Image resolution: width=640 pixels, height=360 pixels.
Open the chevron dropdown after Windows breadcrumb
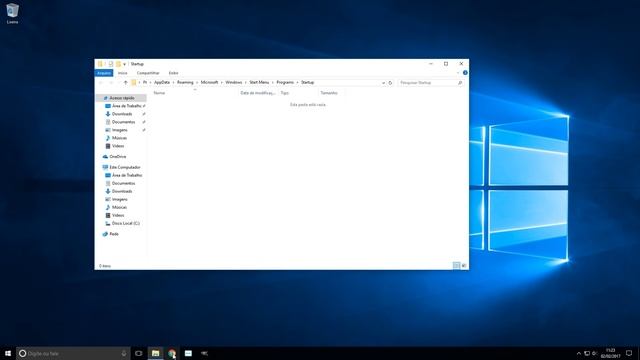pyautogui.click(x=246, y=82)
